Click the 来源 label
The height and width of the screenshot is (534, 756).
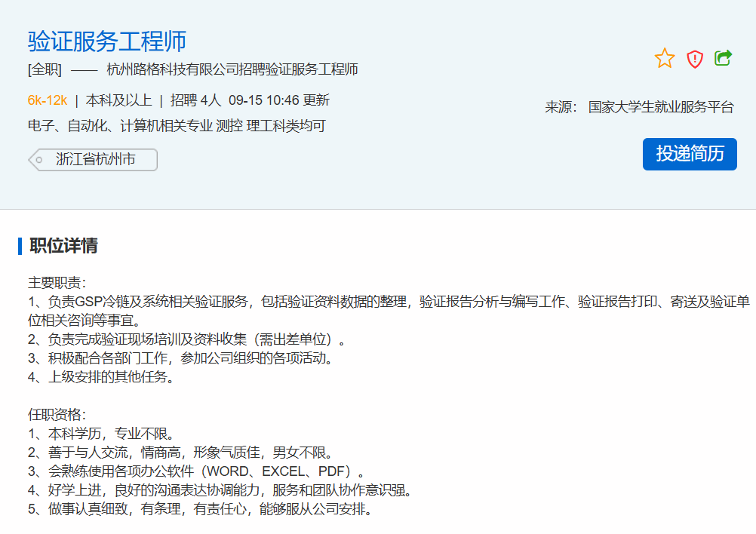point(561,107)
